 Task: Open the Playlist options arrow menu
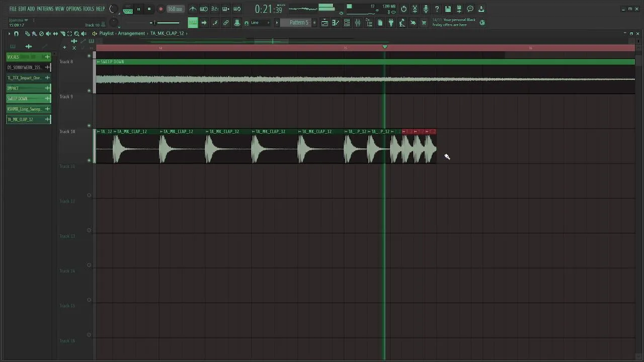(9, 34)
